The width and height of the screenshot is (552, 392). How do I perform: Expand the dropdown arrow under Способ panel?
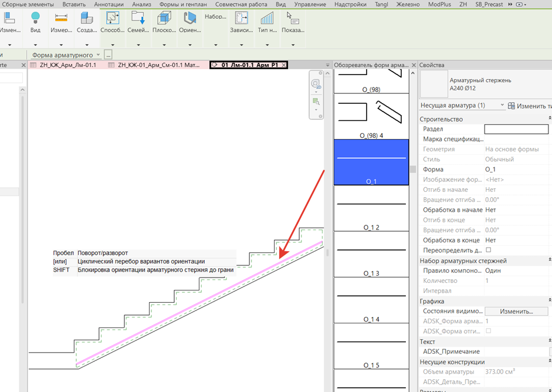(x=113, y=45)
